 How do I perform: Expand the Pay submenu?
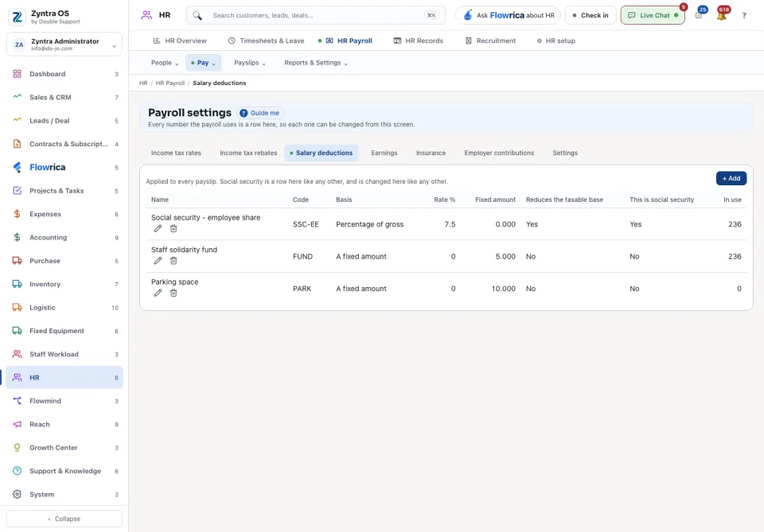(x=203, y=63)
